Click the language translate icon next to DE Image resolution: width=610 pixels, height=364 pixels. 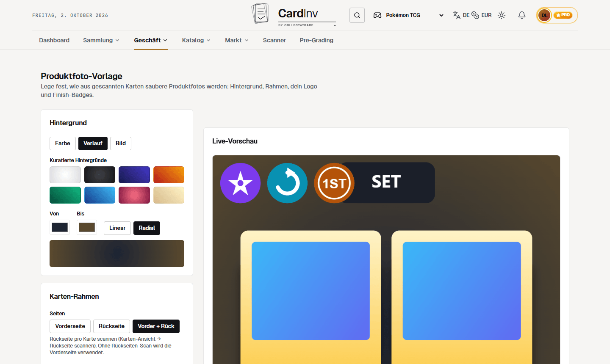point(456,15)
